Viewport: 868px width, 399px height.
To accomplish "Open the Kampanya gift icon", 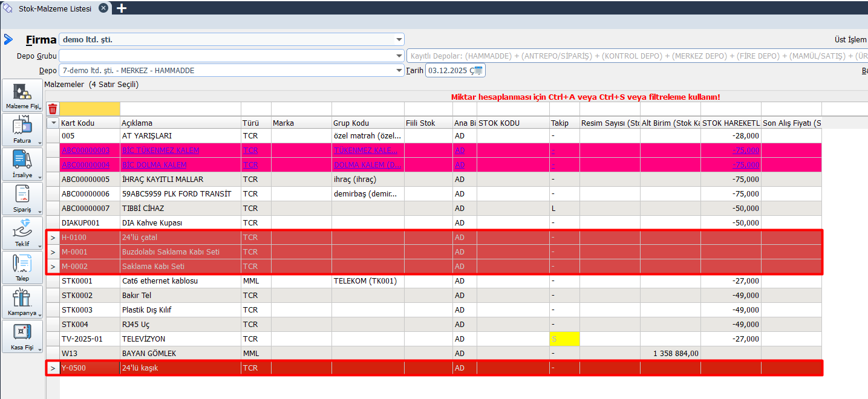I will click(x=22, y=300).
